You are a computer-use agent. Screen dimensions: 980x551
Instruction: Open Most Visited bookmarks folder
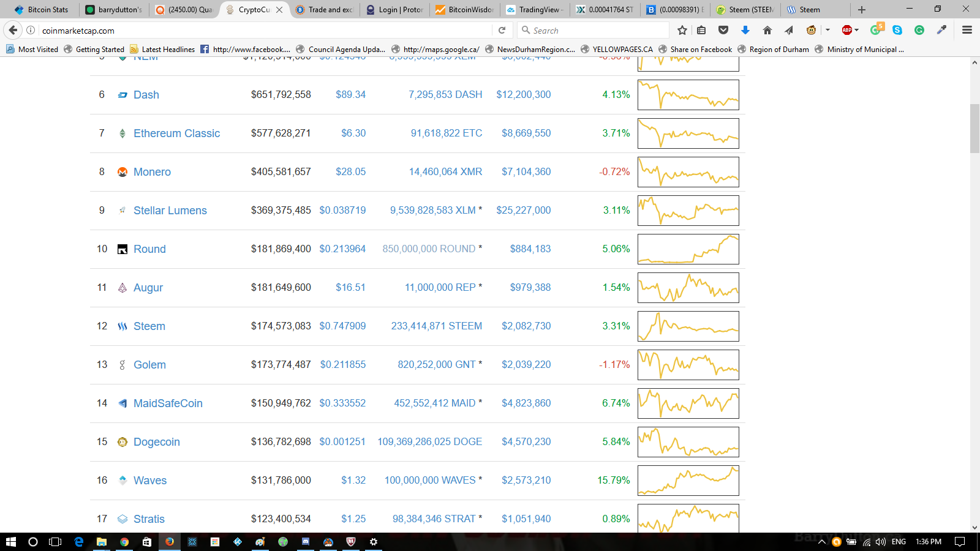[32, 50]
